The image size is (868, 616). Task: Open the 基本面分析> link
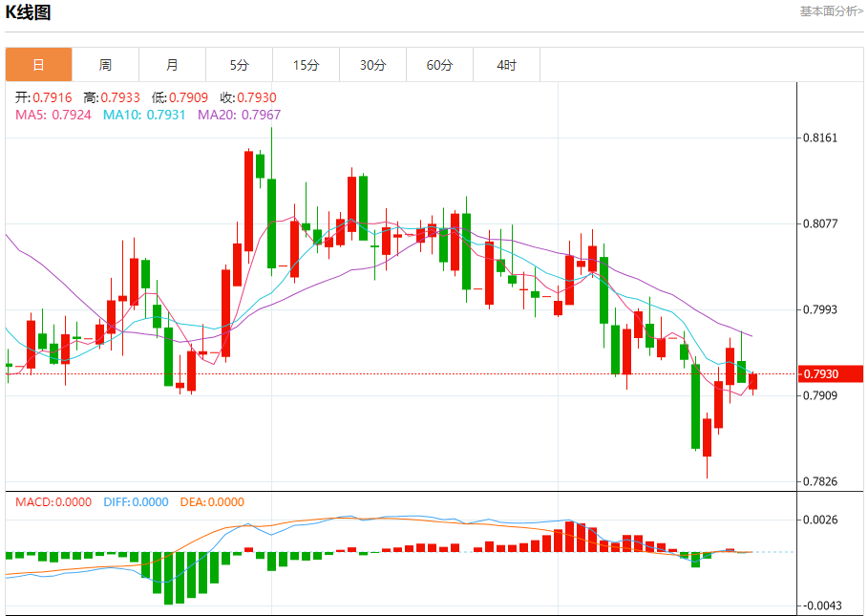[831, 11]
